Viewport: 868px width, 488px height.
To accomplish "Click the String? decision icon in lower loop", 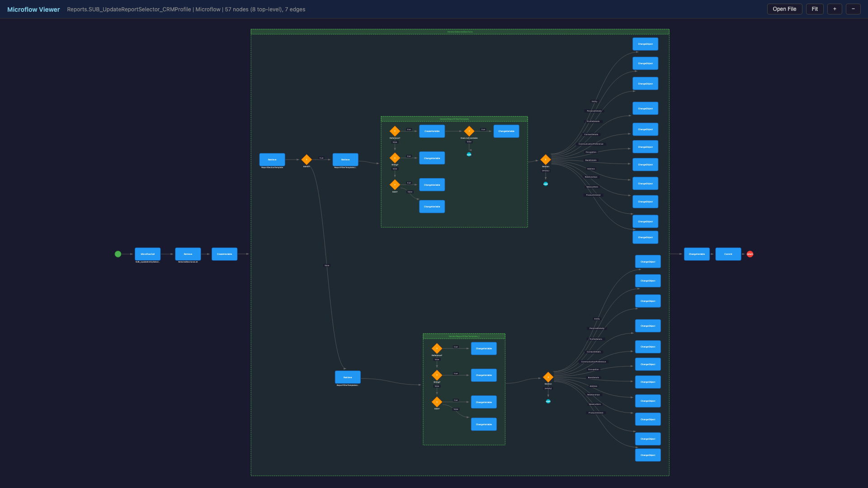I will click(437, 375).
